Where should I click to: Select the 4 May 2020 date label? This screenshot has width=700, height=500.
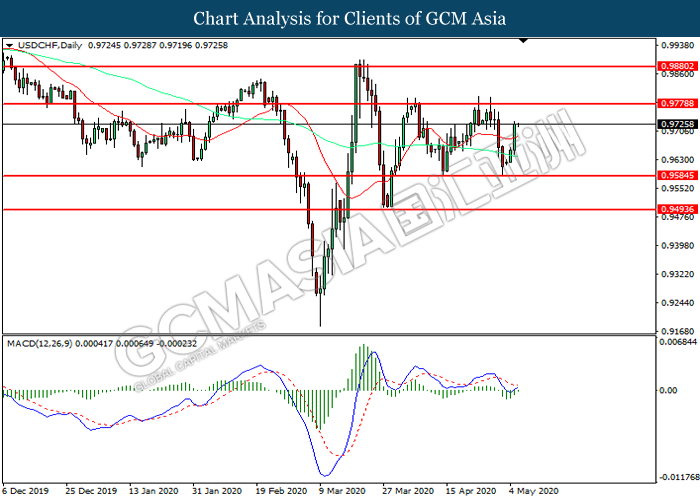click(533, 491)
